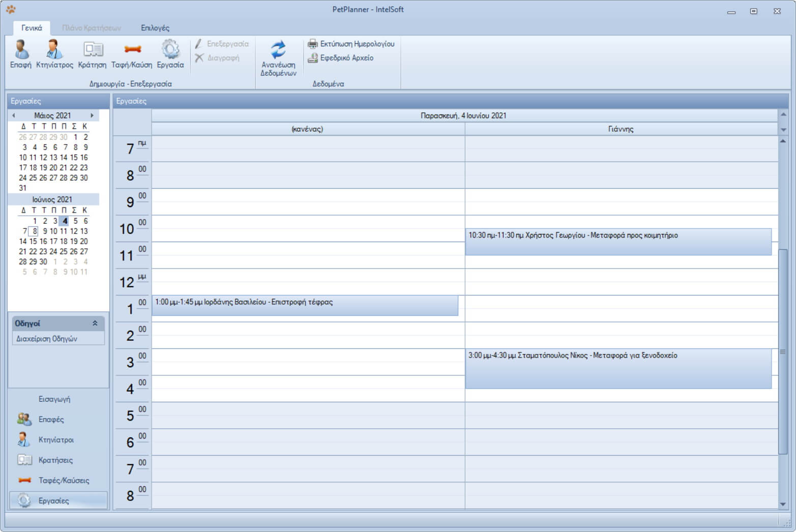Go to next month in mini calendar
This screenshot has width=796, height=532.
tap(92, 115)
